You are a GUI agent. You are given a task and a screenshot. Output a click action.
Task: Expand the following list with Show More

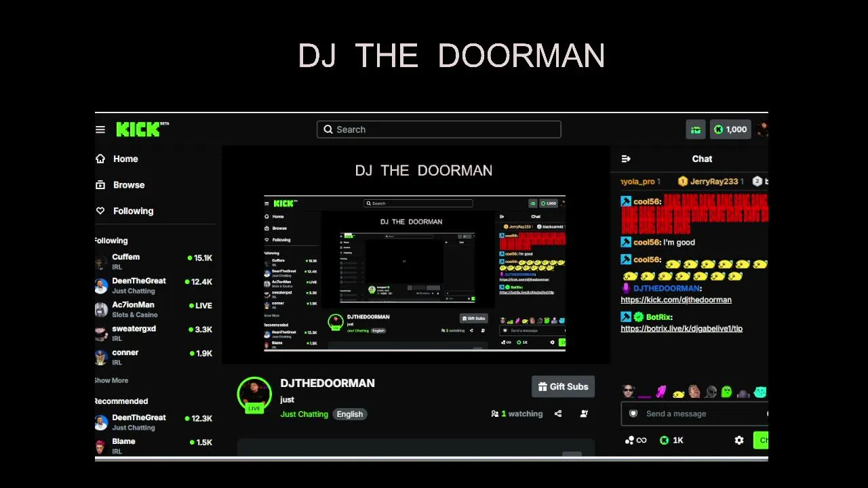[112, 380]
